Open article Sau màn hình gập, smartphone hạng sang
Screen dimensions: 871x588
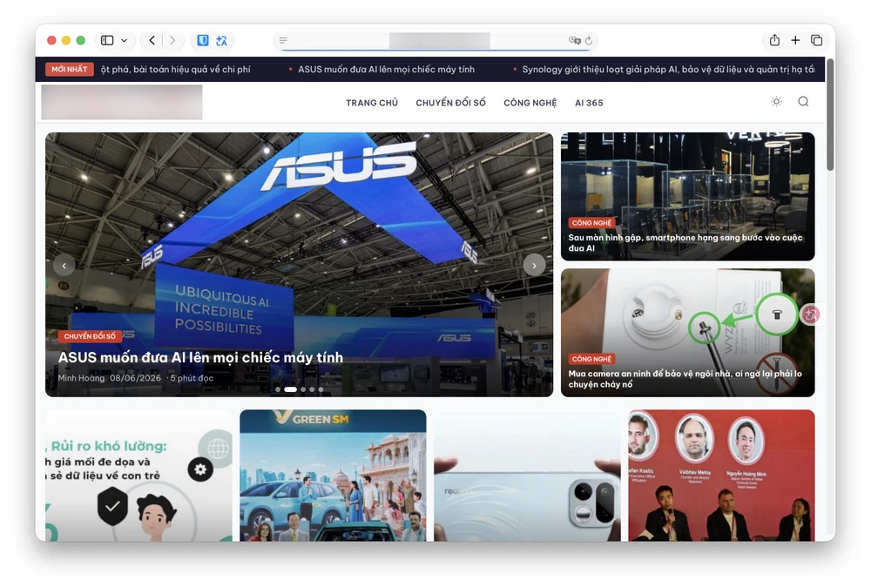pyautogui.click(x=685, y=243)
